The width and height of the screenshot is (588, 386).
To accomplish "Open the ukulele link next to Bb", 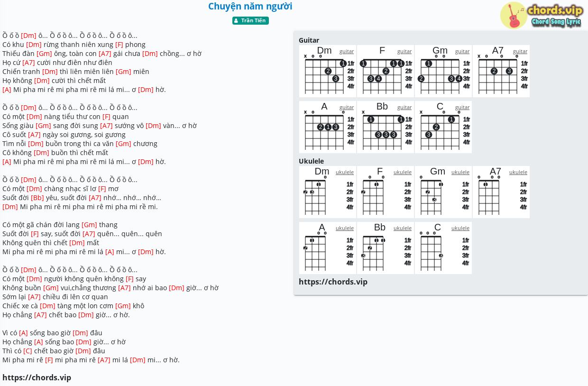I will click(403, 228).
